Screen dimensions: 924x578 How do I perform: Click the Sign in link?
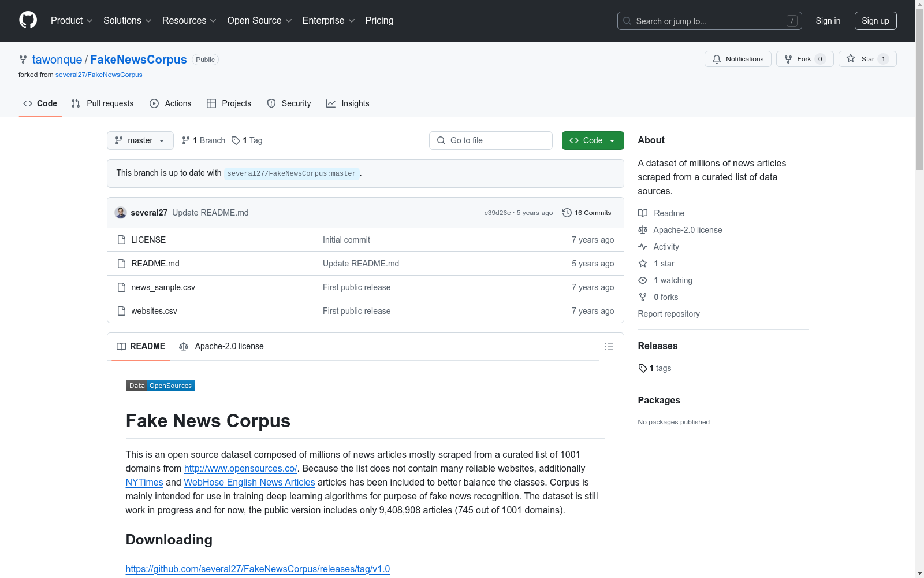[828, 21]
